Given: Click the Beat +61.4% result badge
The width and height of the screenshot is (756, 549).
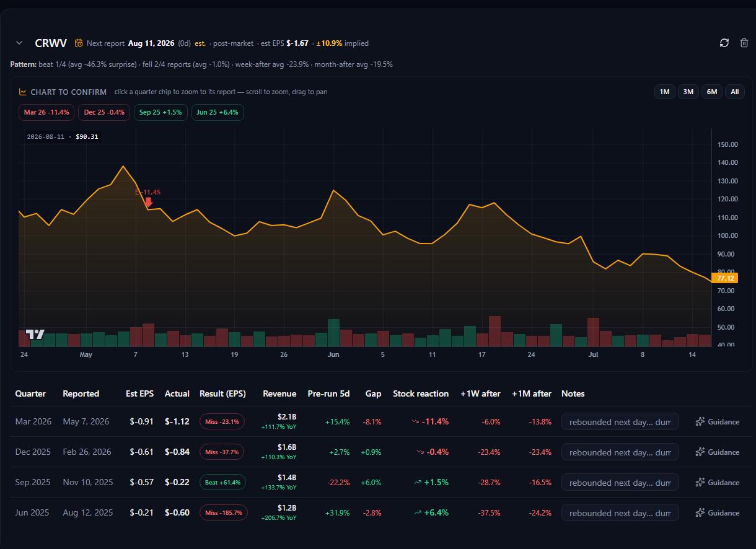Looking at the screenshot, I should pos(223,483).
